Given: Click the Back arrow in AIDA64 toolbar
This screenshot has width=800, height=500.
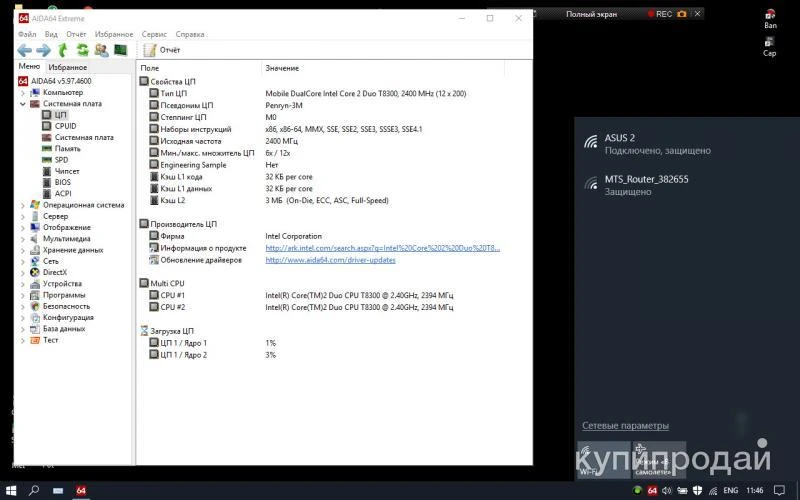Looking at the screenshot, I should pyautogui.click(x=24, y=50).
